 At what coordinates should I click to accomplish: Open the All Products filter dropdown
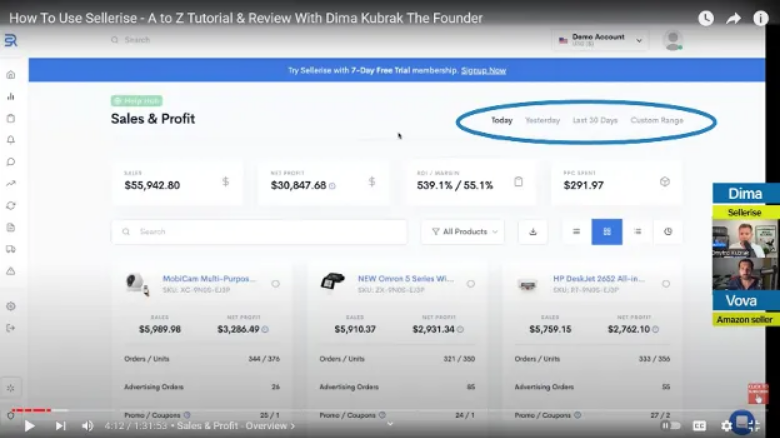click(463, 231)
